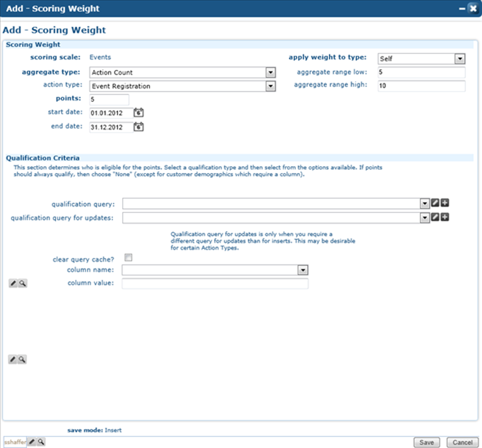Viewport: 482px width, 448px height.
Task: Click the add icon beside qualification query for updates
Action: [x=444, y=218]
